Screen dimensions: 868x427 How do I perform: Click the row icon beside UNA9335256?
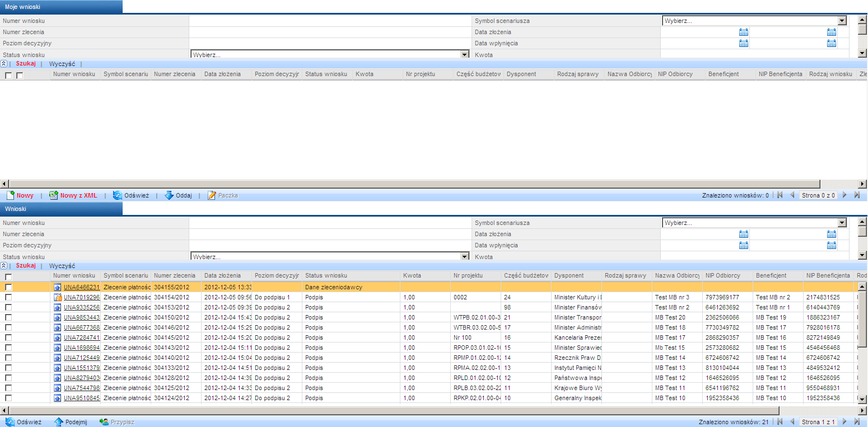pyautogui.click(x=57, y=307)
